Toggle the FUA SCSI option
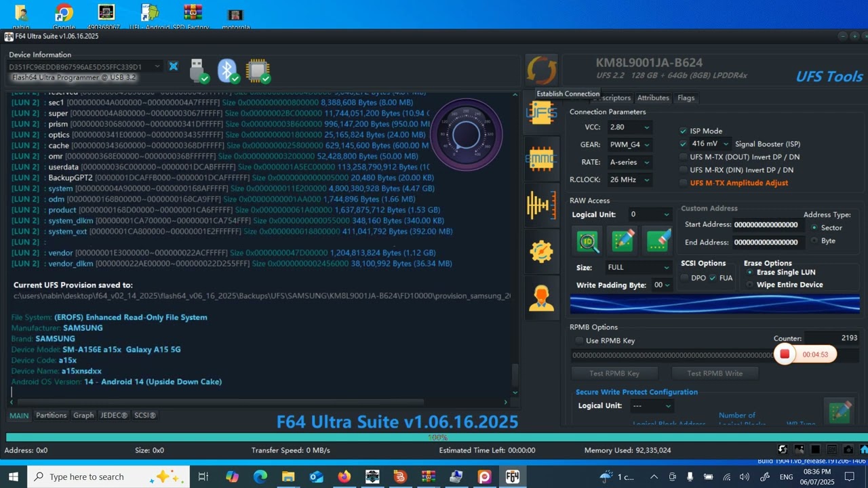Viewport: 868px width, 488px height. [x=713, y=278]
